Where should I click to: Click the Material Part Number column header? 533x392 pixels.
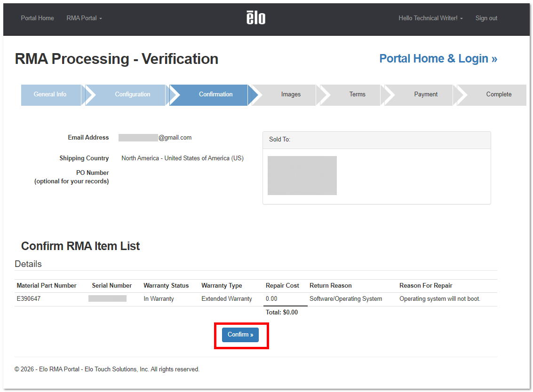(47, 286)
